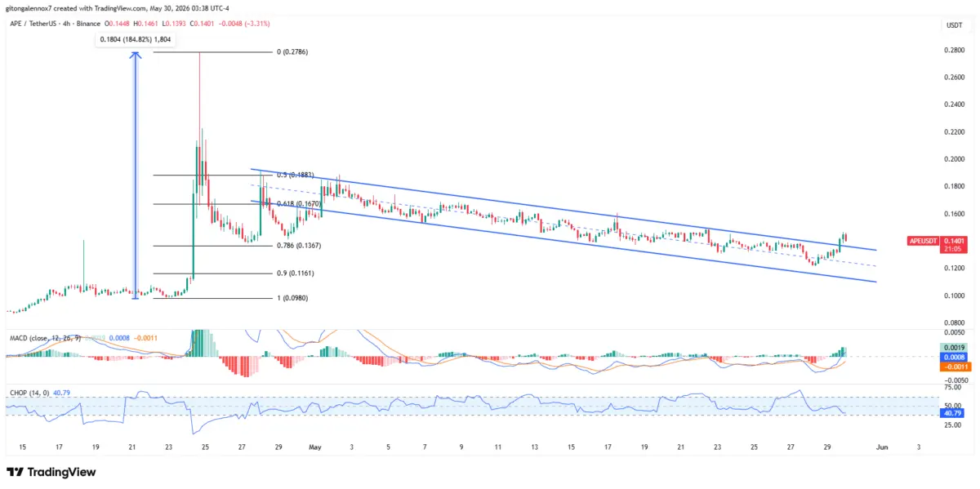Click 0.2000 on the price scale
Viewport: 980px width, 489px height.
pyautogui.click(x=953, y=159)
